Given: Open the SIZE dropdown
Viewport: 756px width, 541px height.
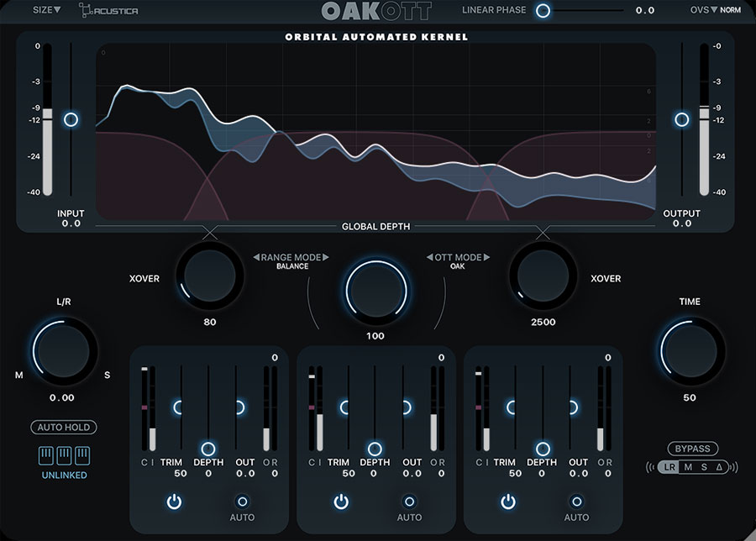Looking at the screenshot, I should click(x=46, y=10).
